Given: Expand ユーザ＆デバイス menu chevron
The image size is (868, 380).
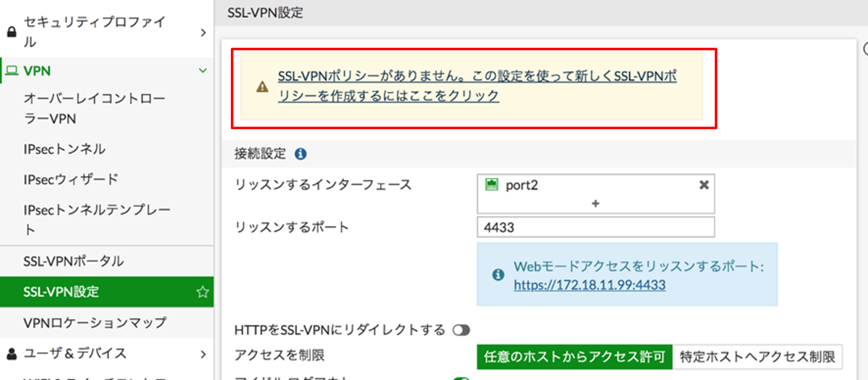Looking at the screenshot, I should click(203, 353).
